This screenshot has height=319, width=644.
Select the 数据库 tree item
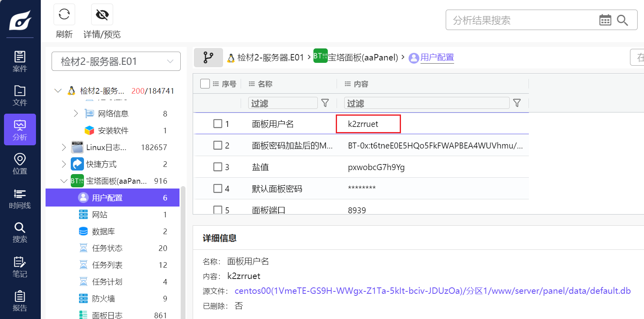(103, 231)
